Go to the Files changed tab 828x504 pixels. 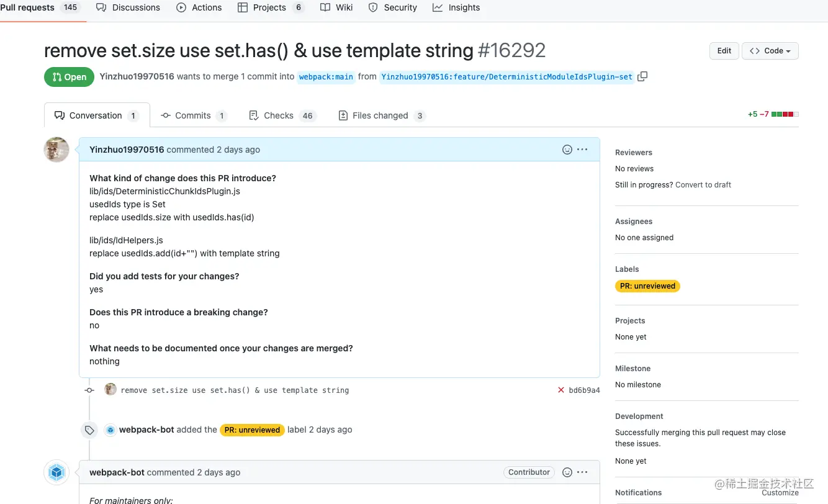pos(380,115)
